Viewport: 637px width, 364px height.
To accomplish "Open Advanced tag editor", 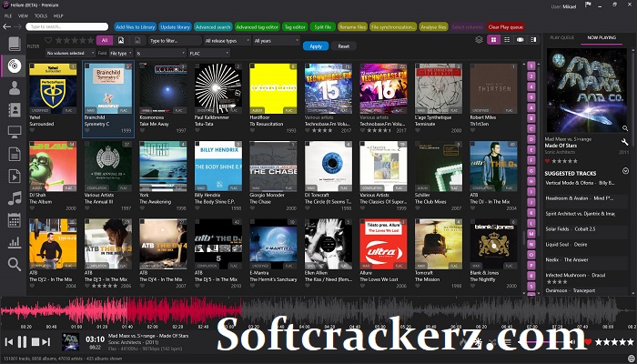I will [x=258, y=26].
